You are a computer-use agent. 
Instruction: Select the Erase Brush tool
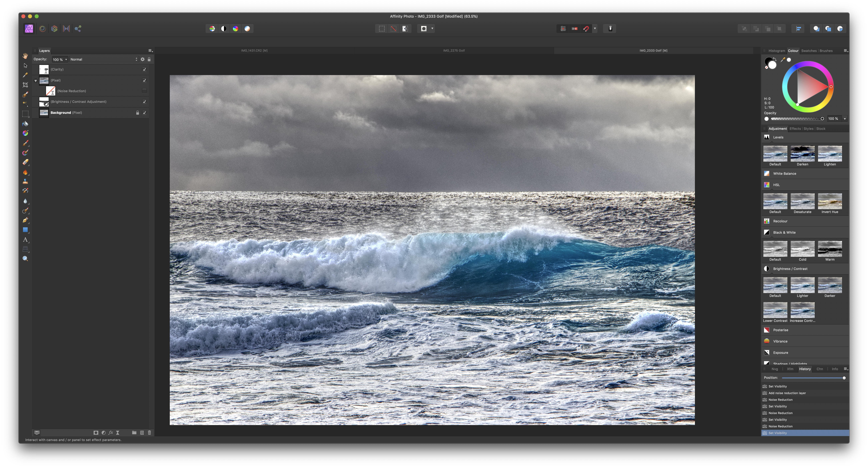25,162
